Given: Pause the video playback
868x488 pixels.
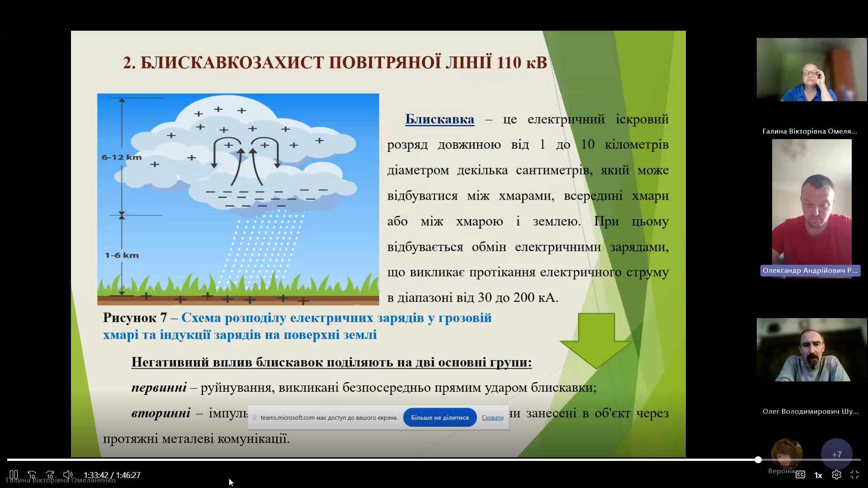Looking at the screenshot, I should [14, 475].
